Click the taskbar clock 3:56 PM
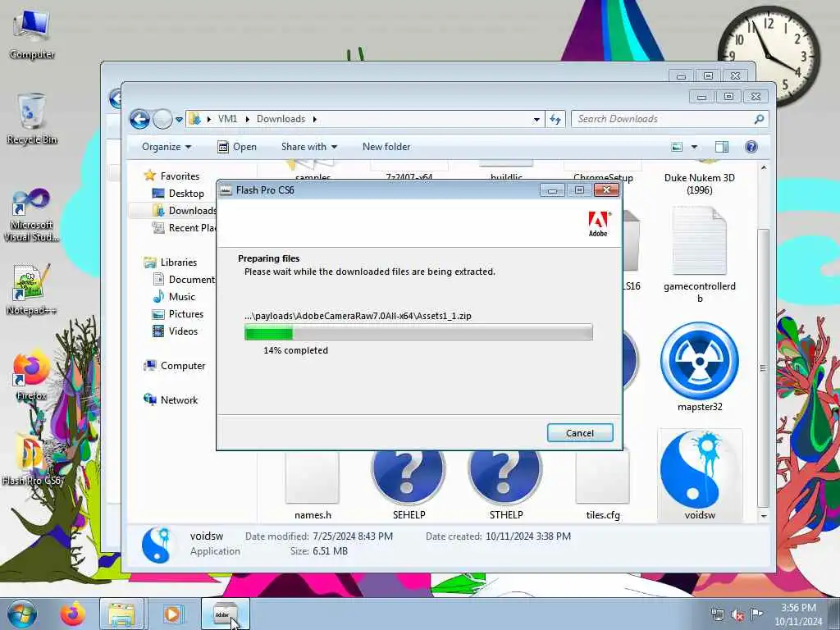Viewport: 840px width, 630px height. tap(798, 614)
